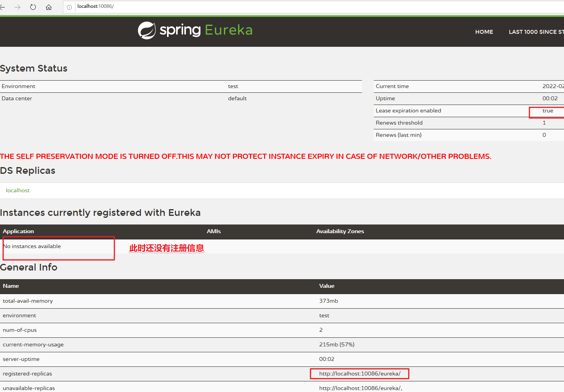Image resolution: width=564 pixels, height=392 pixels.
Task: Select the System Status heading
Action: click(x=34, y=68)
